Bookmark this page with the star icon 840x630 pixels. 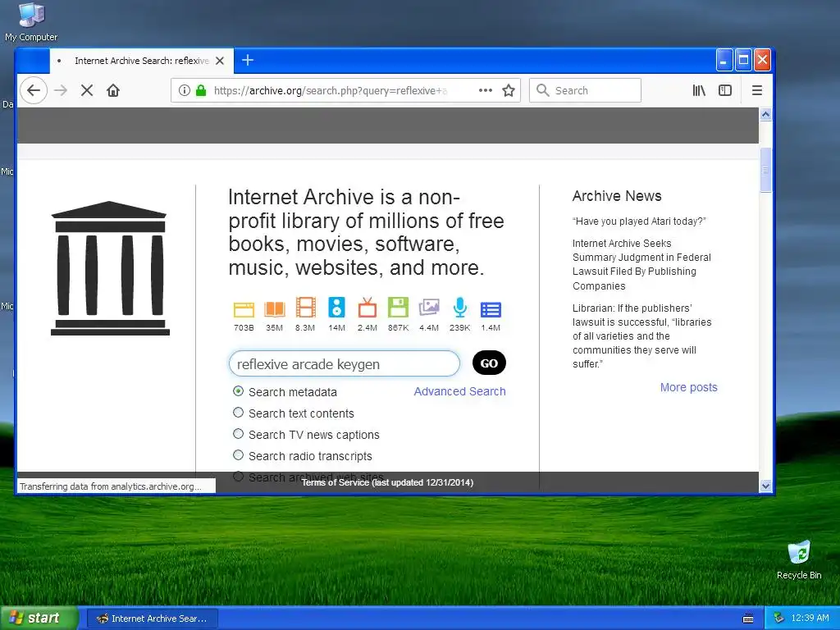509,90
